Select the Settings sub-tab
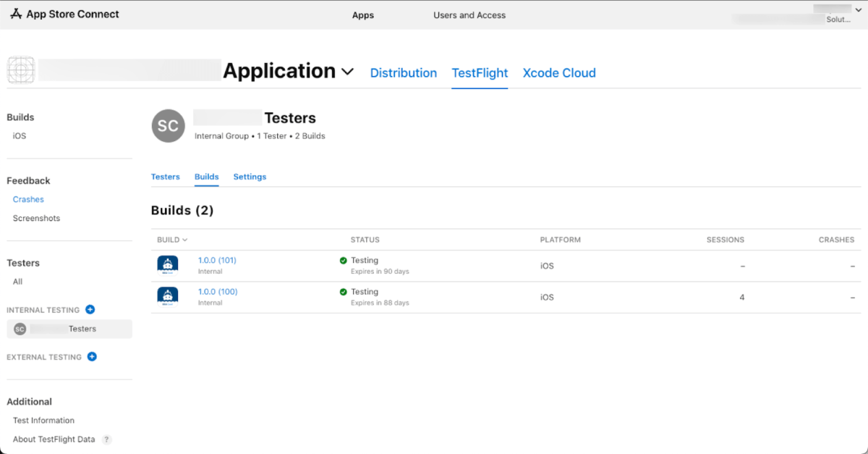 (x=250, y=177)
